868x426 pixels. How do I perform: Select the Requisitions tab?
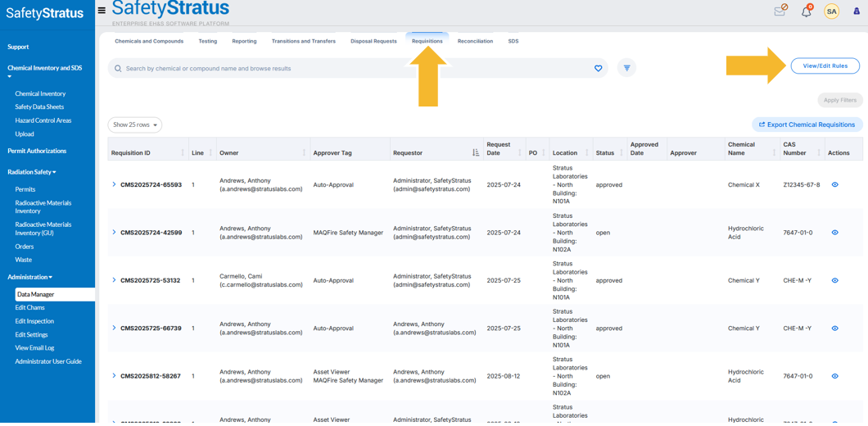pos(427,41)
